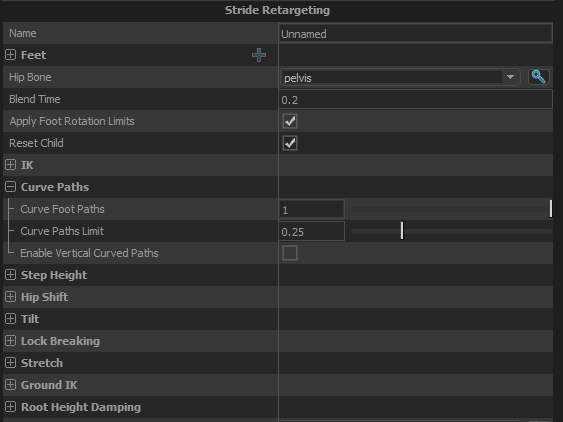Click the Curve Paths Limit slider handle
This screenshot has width=563, height=422.
(402, 231)
